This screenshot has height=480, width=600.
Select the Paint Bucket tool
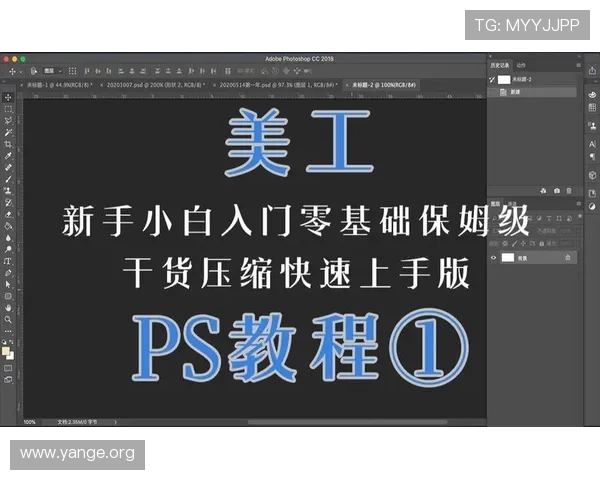(x=8, y=226)
